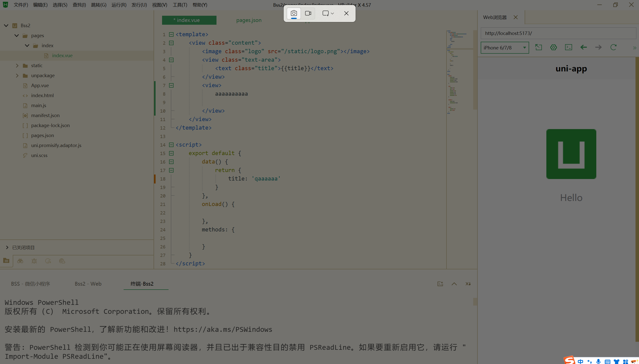
Task: Click the code minimap preview
Action: 459,72
